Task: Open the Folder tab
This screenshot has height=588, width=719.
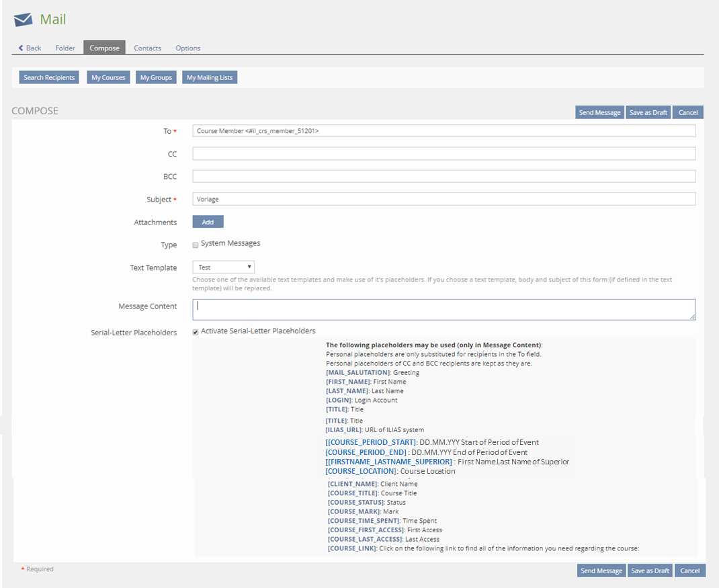Action: click(65, 48)
